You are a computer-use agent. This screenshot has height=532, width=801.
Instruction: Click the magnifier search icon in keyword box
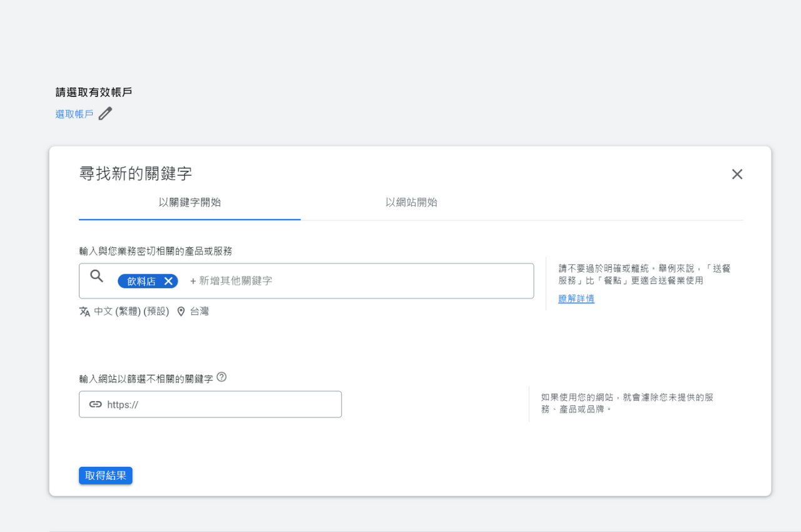click(x=96, y=276)
